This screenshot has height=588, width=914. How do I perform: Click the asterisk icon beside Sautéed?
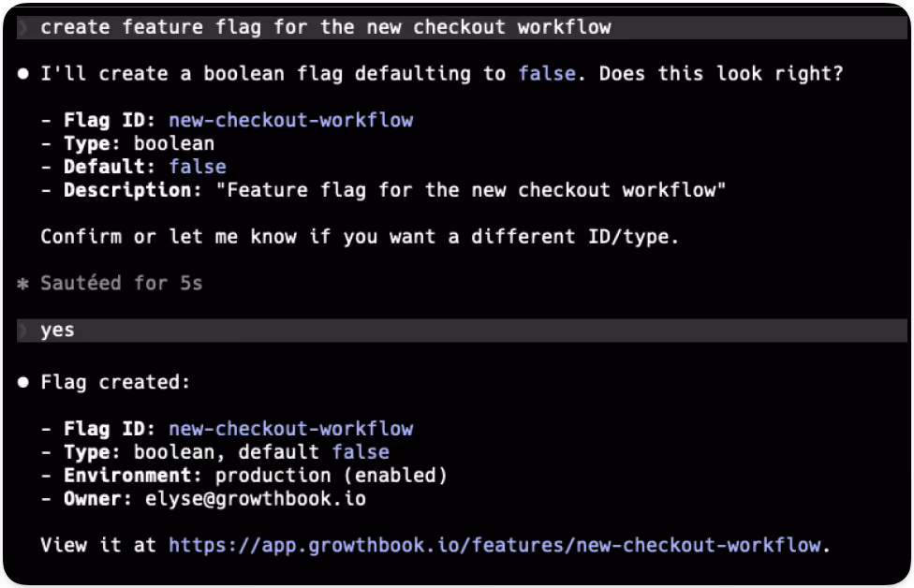point(22,284)
